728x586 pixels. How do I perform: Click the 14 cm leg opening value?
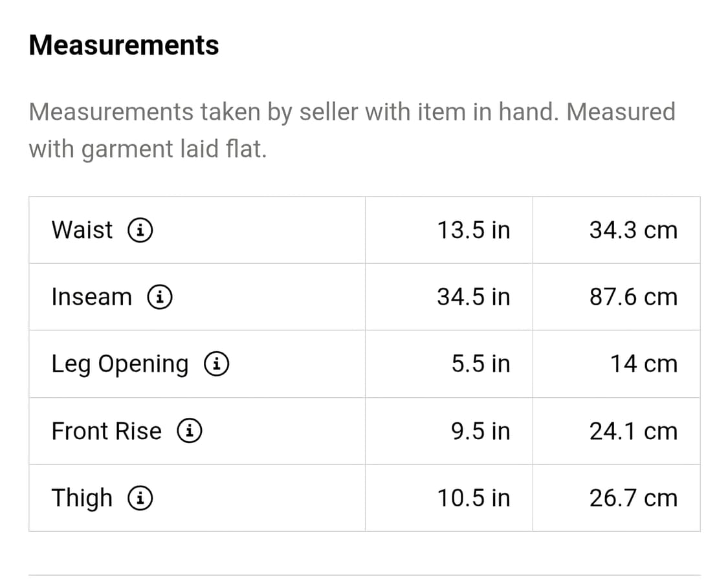pos(644,364)
